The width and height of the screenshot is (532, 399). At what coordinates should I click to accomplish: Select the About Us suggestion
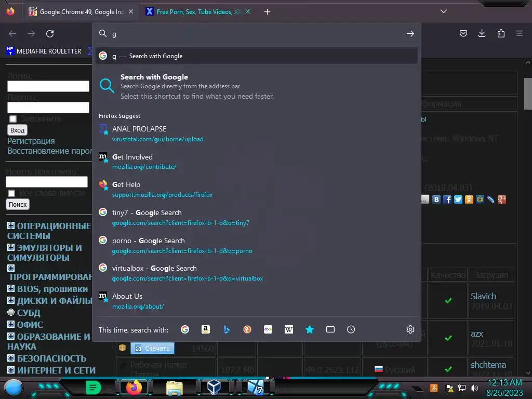point(257,301)
